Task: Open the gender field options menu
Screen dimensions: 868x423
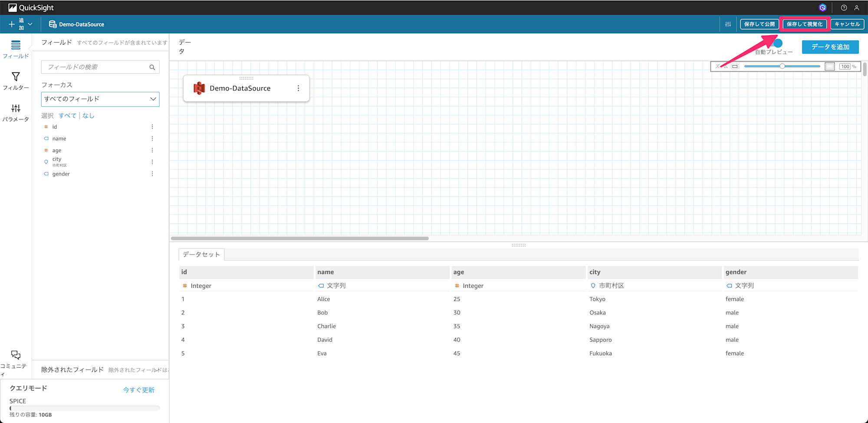Action: [152, 174]
